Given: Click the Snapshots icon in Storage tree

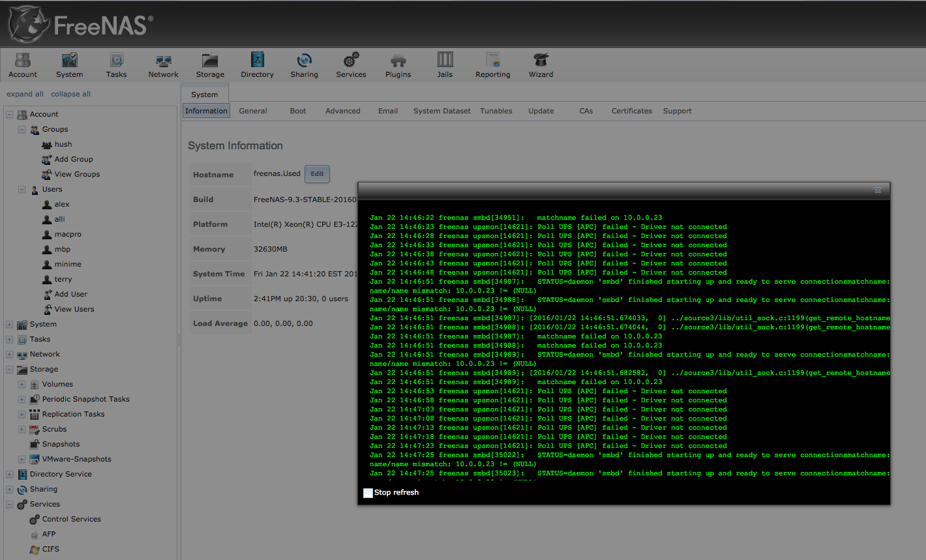Looking at the screenshot, I should click(x=35, y=444).
